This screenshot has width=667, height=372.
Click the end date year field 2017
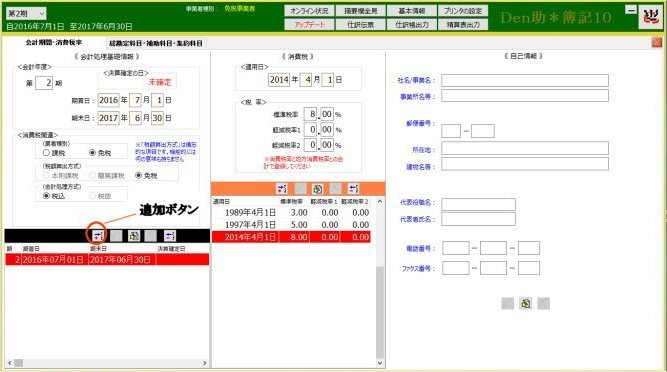pyautogui.click(x=108, y=118)
